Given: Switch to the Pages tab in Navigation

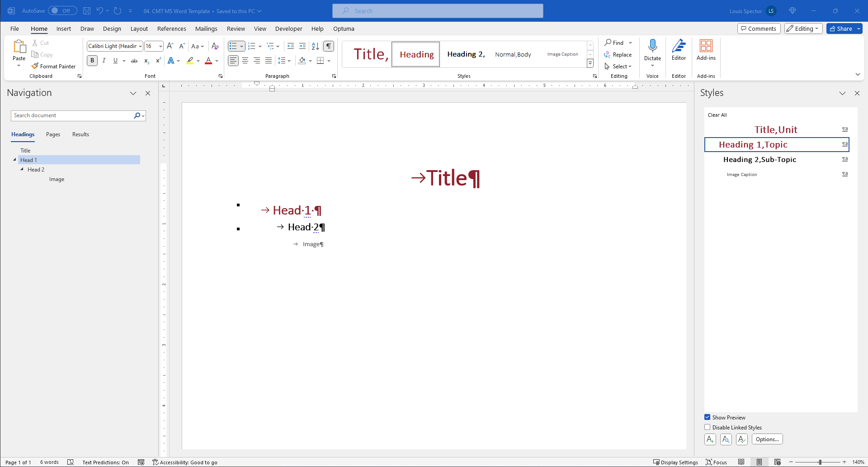Looking at the screenshot, I should pyautogui.click(x=53, y=134).
